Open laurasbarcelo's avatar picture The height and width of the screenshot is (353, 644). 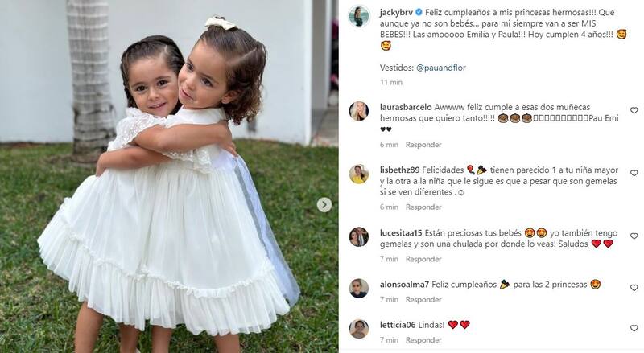pos(359,111)
